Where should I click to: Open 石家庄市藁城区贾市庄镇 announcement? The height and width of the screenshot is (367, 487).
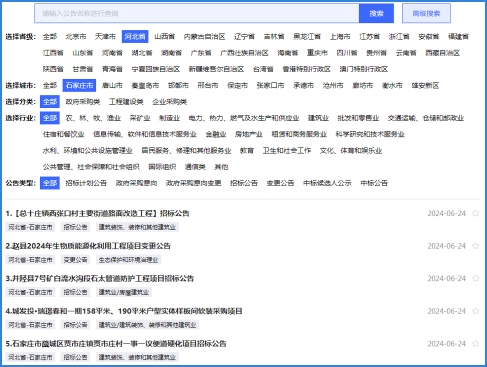116,344
